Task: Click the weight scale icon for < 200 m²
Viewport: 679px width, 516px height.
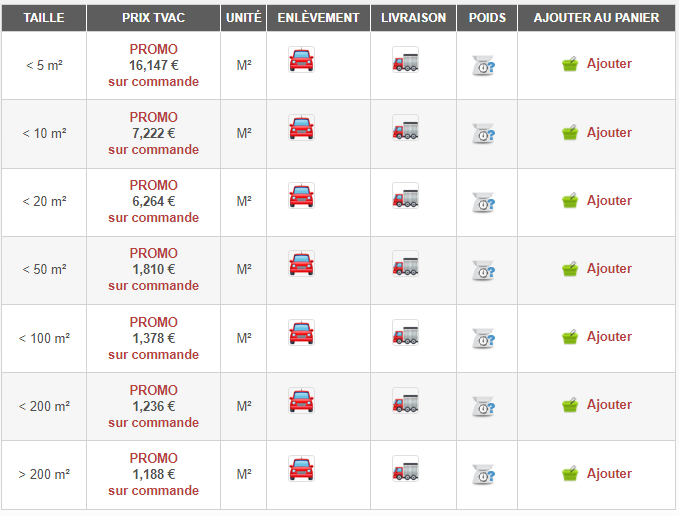Action: click(x=484, y=408)
